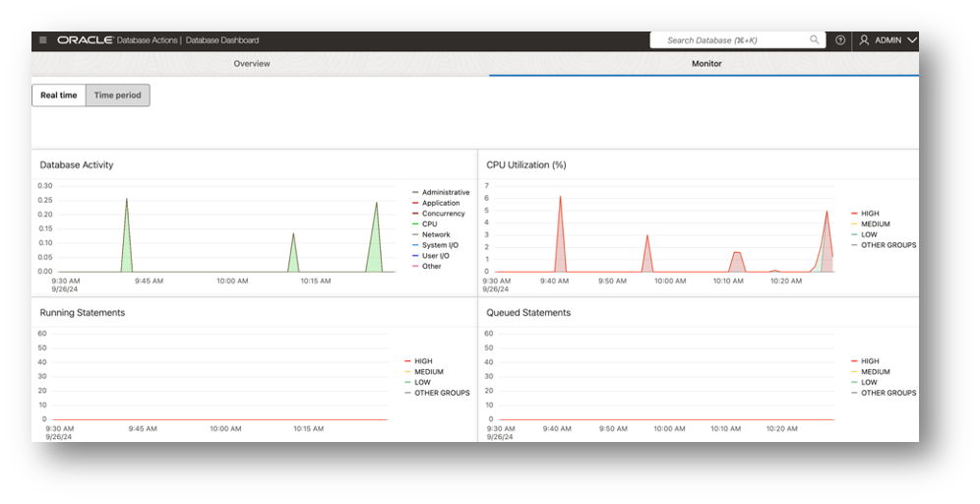Click the Running Statements panel title

point(83,313)
